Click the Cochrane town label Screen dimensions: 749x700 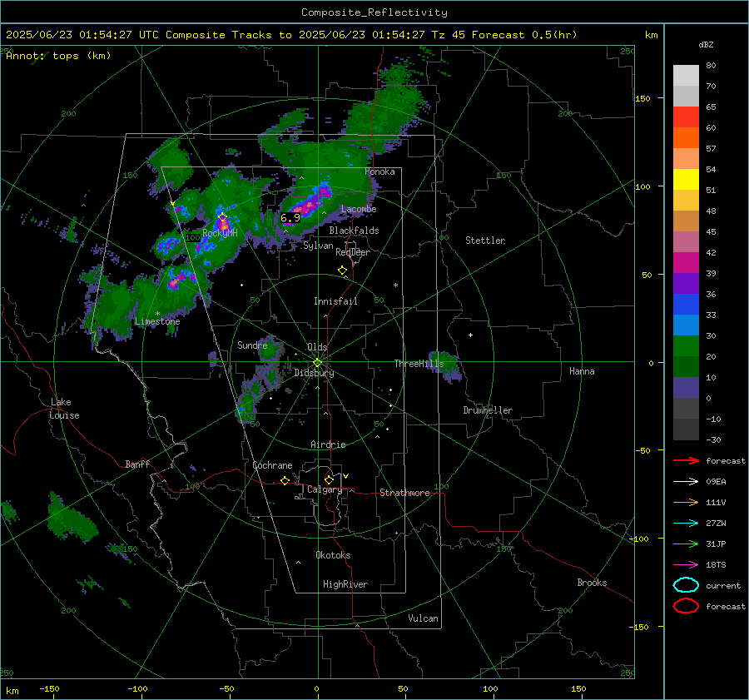[x=272, y=465]
